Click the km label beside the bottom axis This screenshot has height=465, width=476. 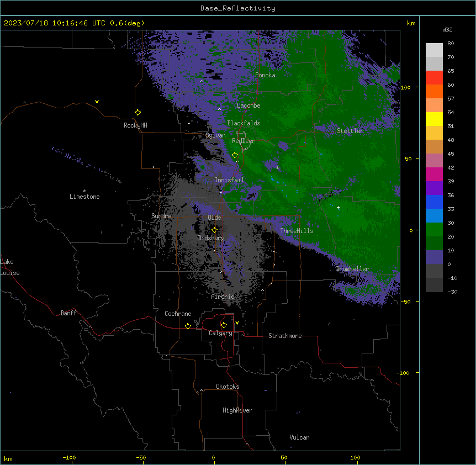click(x=8, y=459)
